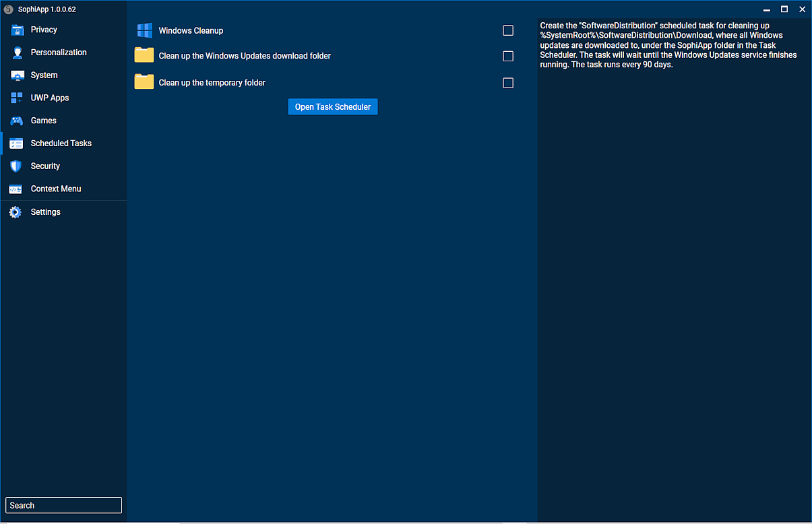Click the Windows logo icon beside Windows Cleanup
Screen dimensions: 812x524
[x=144, y=30]
